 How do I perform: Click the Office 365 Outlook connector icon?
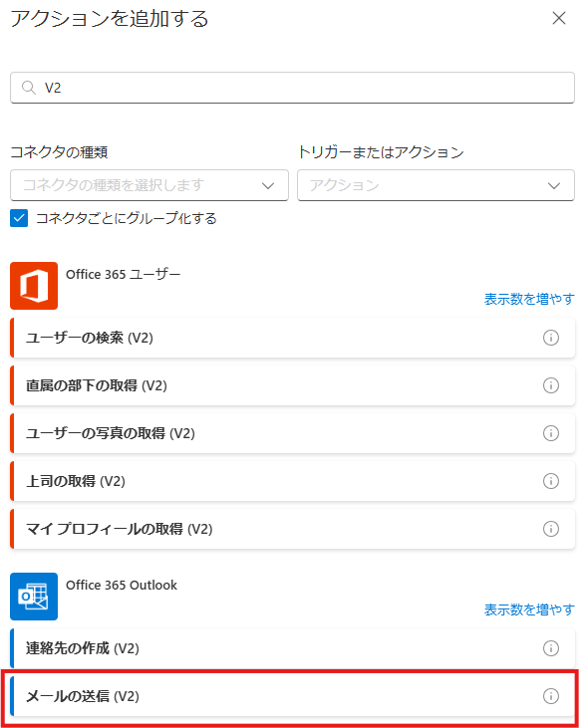[x=34, y=597]
